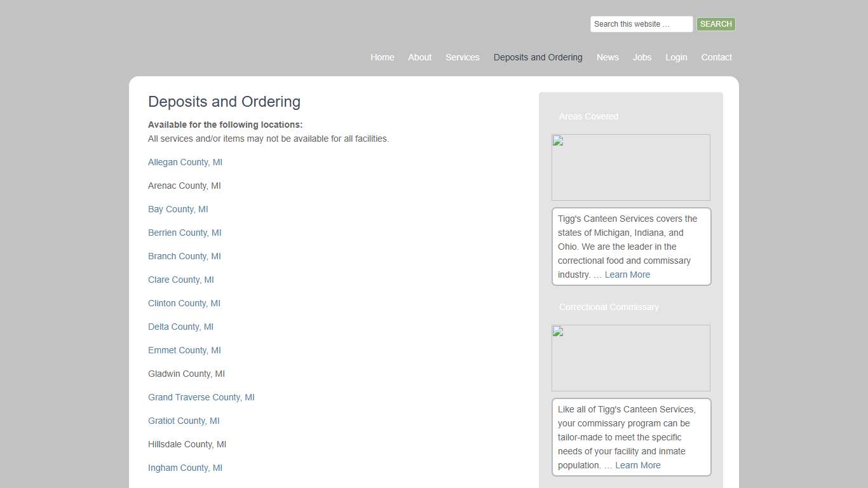Select Deposits and Ordering in navigation
This screenshot has width=868, height=488.
[538, 57]
